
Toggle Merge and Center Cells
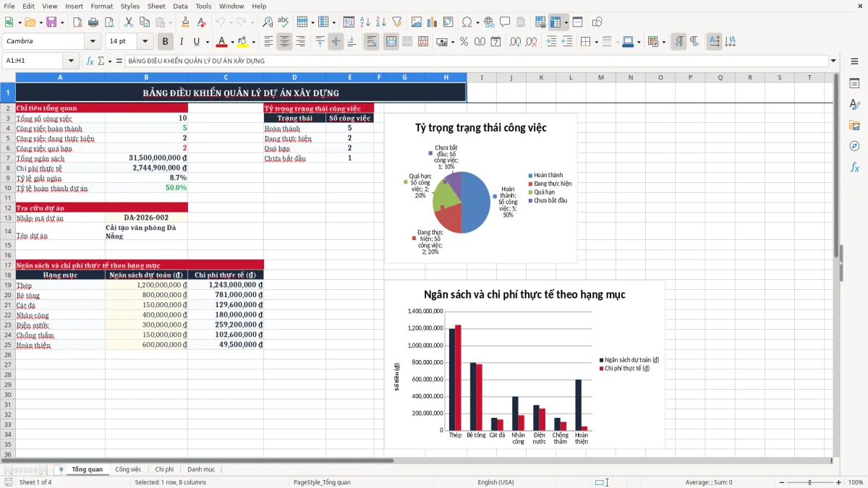(391, 42)
